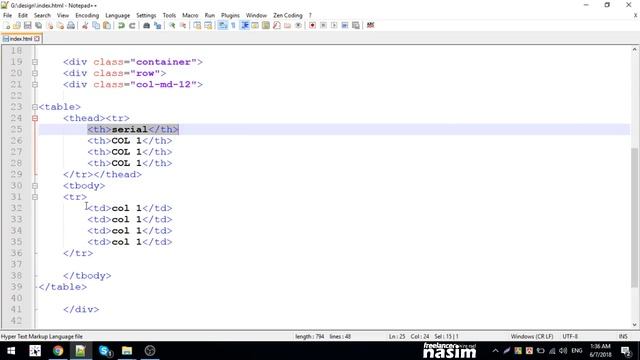Collapse the table fold on line 23
This screenshot has width=640, height=360.
pyautogui.click(x=35, y=107)
